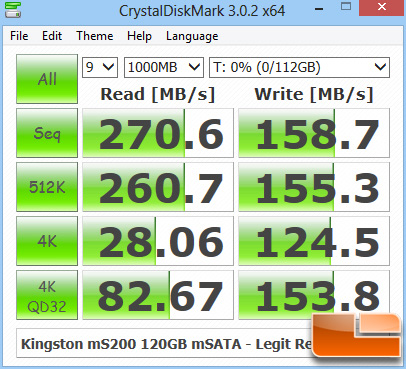Screen dimensions: 406x369
Task: Open the Theme menu
Action: pos(95,36)
